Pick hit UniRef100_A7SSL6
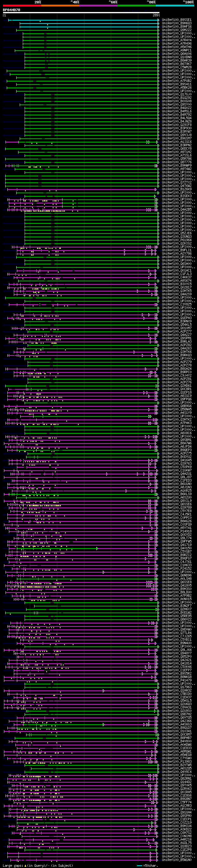The image size is (197, 868). [177, 155]
